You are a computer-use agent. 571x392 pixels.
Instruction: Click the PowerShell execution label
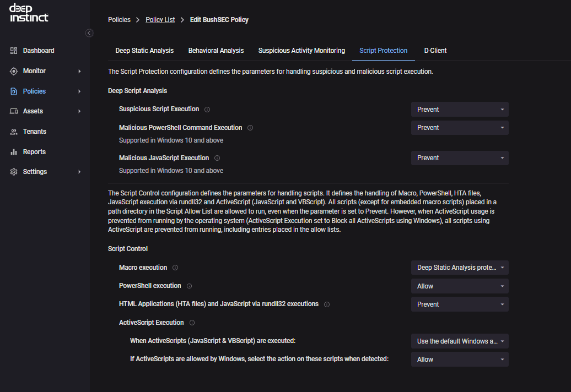[150, 286]
